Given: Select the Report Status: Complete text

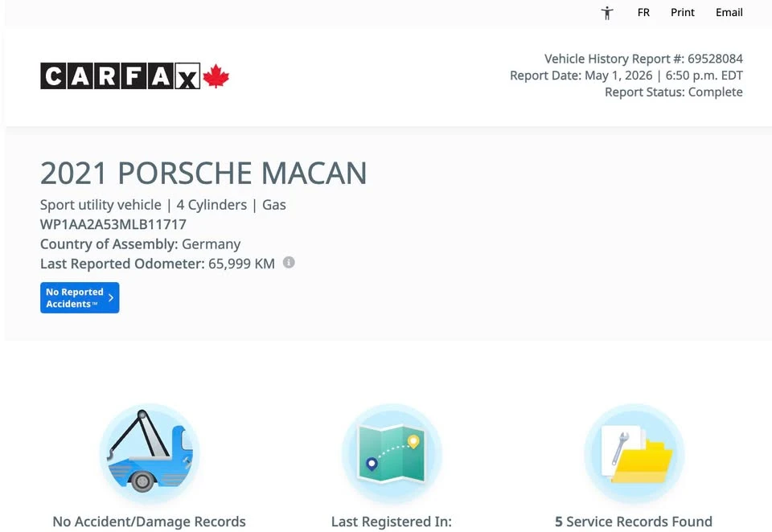Looking at the screenshot, I should click(x=674, y=92).
